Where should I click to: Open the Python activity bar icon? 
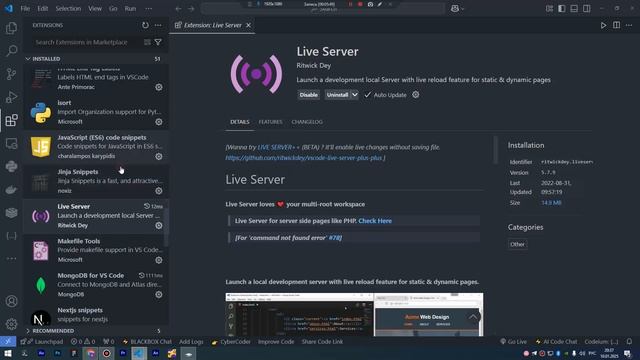point(11,167)
